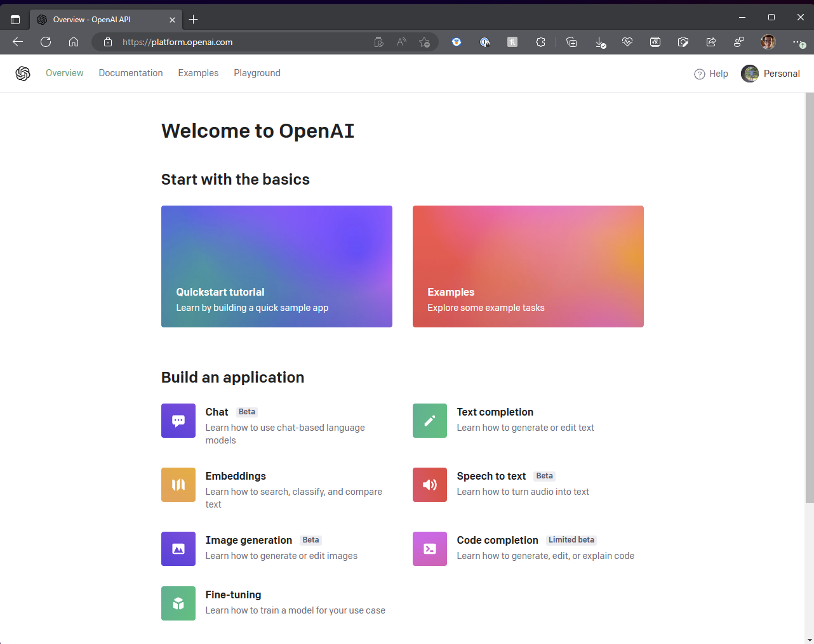This screenshot has height=644, width=814.
Task: Open the Math Solver icon
Action: coord(655,42)
